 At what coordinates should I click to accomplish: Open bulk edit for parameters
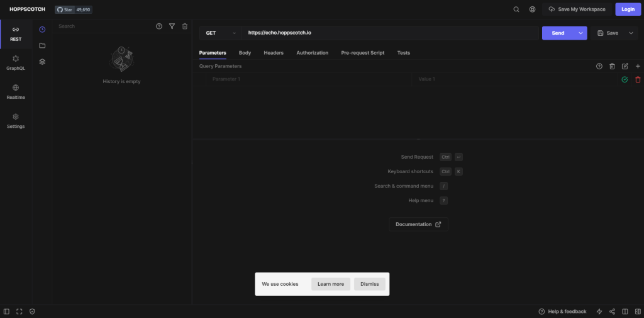coord(625,66)
